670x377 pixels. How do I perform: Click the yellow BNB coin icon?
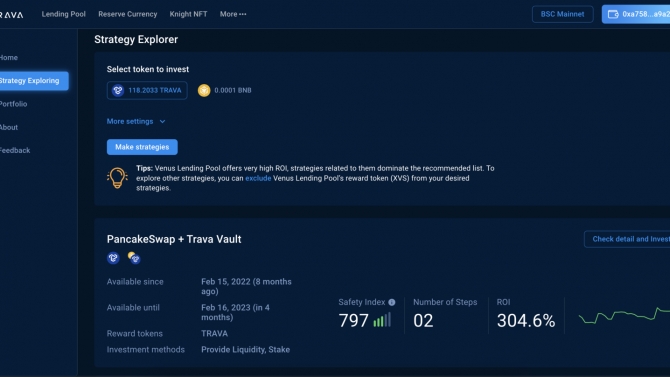tap(204, 90)
